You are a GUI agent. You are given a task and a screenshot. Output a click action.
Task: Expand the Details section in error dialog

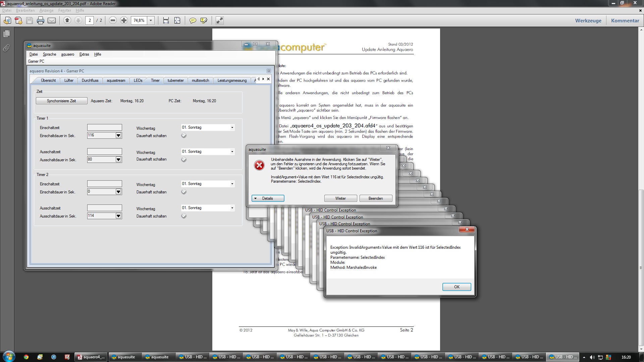tap(268, 198)
